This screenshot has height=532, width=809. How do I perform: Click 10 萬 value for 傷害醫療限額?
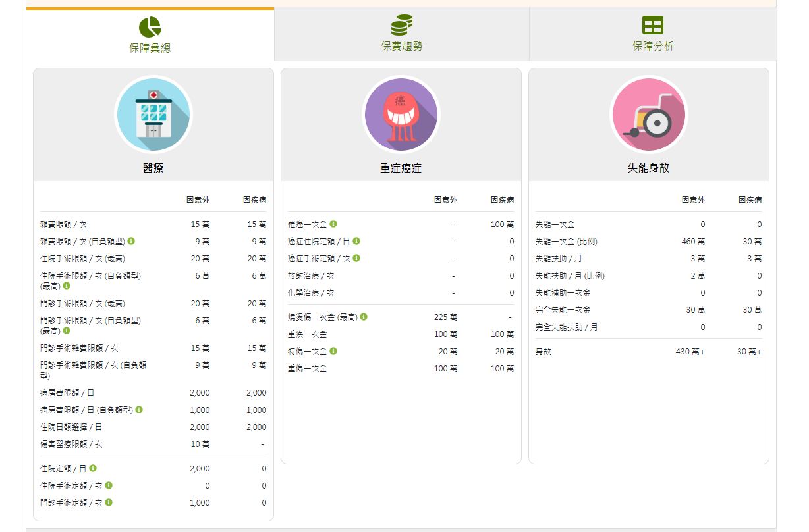200,444
